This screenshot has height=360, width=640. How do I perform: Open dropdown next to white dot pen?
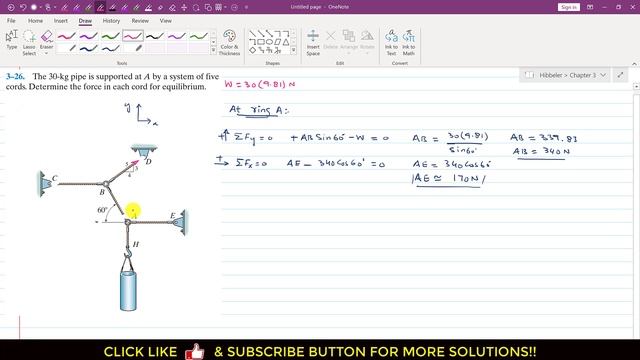[x=41, y=7]
